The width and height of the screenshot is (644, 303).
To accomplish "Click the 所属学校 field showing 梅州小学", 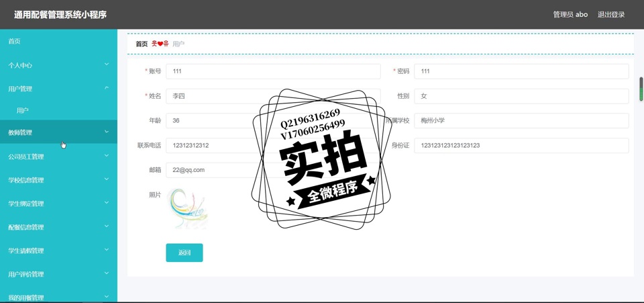I will 521,120.
